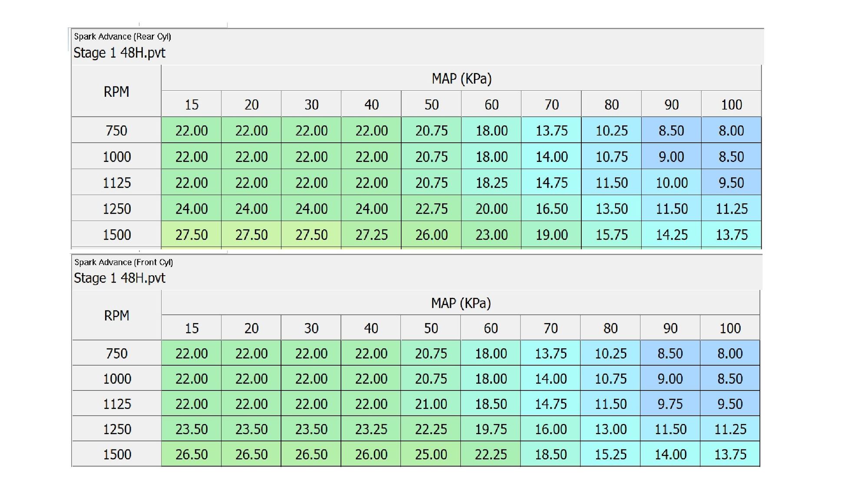868x488 pixels.
Task: Select the 23.25 cell in Front Cyl table
Action: (x=371, y=429)
